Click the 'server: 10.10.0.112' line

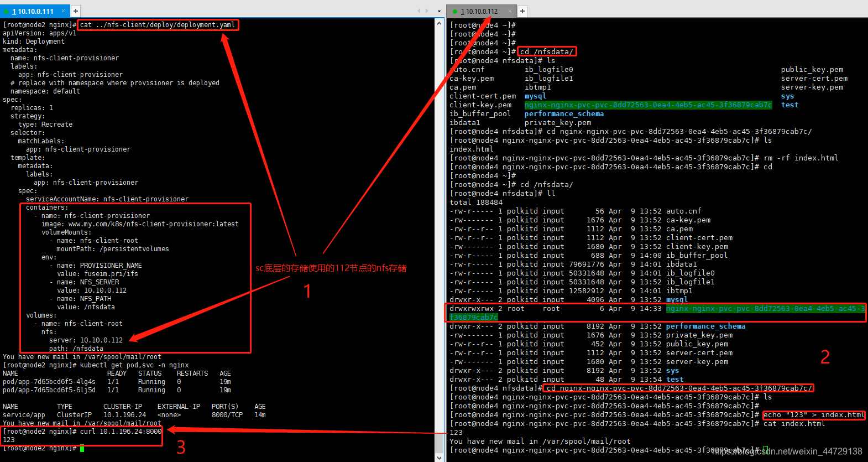(x=86, y=340)
